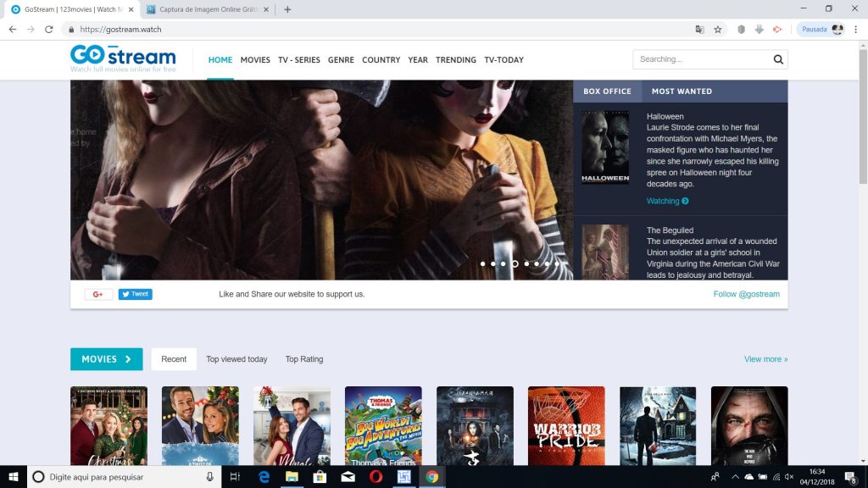Select the fifth carousel indicator dot
868x488 pixels.
526,263
